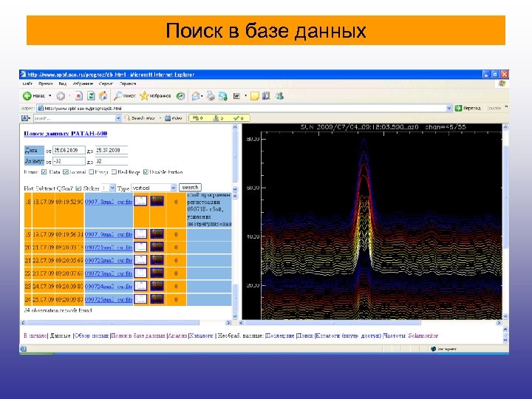Open the Справка menu
532x399 pixels.
click(128, 83)
